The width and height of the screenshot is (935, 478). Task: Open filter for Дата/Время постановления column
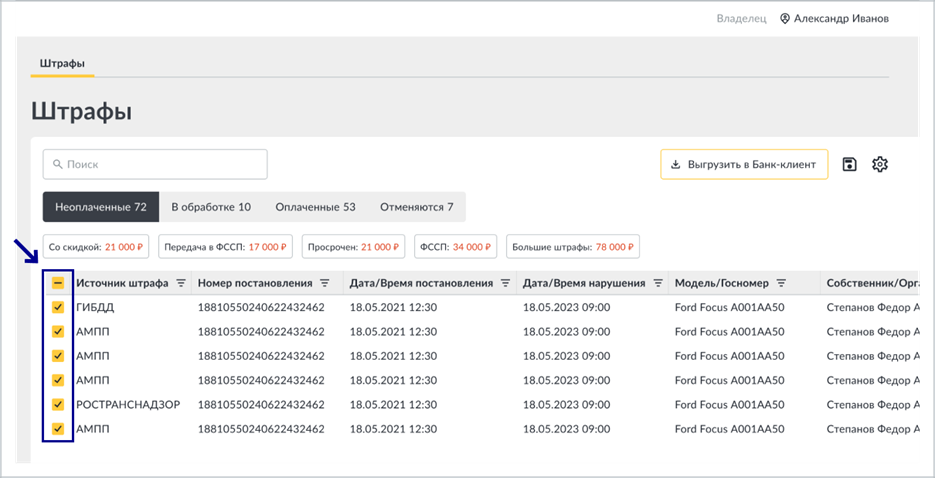[505, 283]
